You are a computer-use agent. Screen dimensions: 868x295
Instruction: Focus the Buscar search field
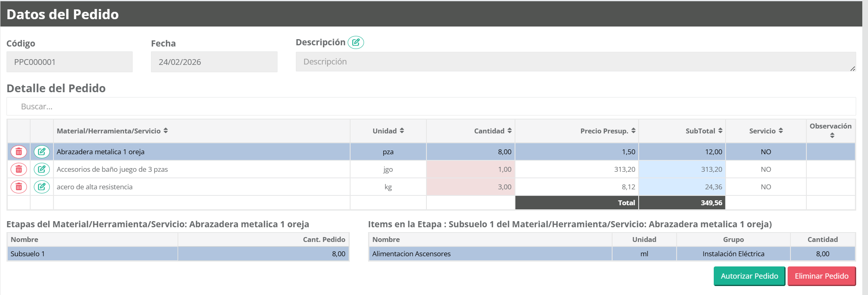click(431, 106)
